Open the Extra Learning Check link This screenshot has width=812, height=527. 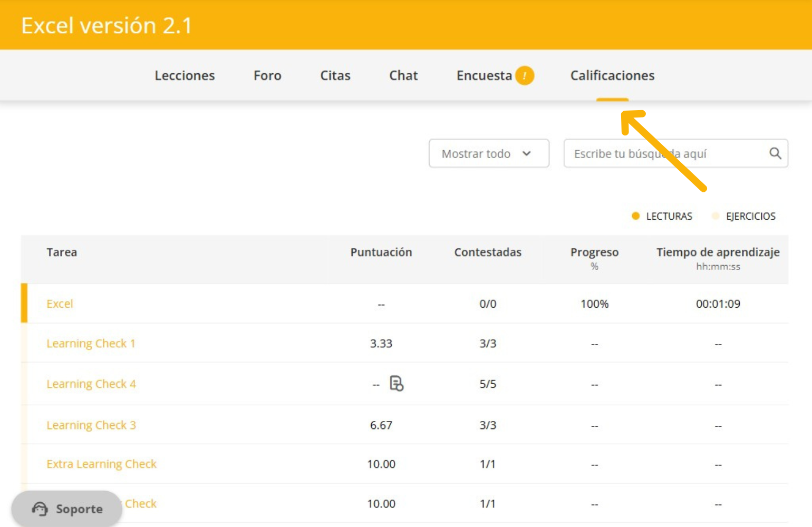(x=101, y=464)
